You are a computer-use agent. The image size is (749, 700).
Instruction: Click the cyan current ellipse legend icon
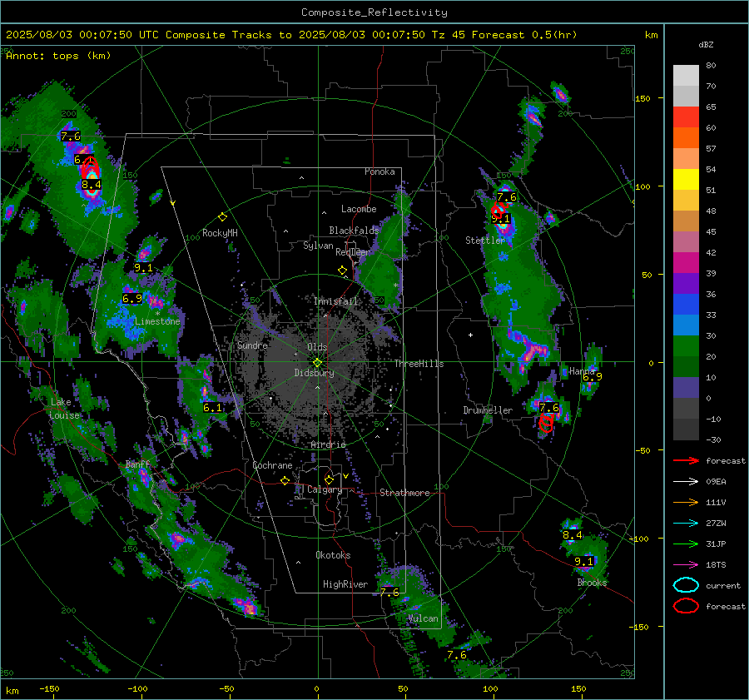click(686, 585)
